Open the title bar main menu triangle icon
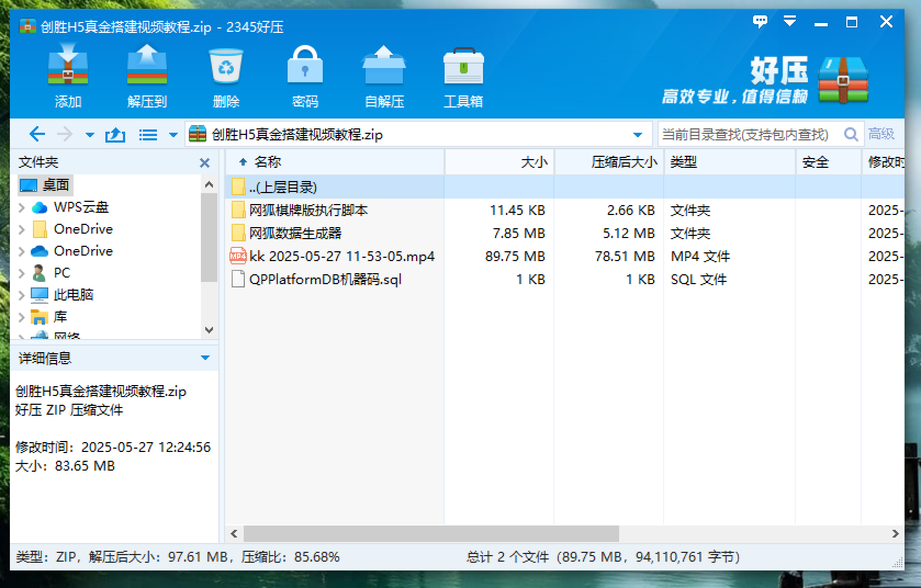The height and width of the screenshot is (588, 921). tap(790, 22)
